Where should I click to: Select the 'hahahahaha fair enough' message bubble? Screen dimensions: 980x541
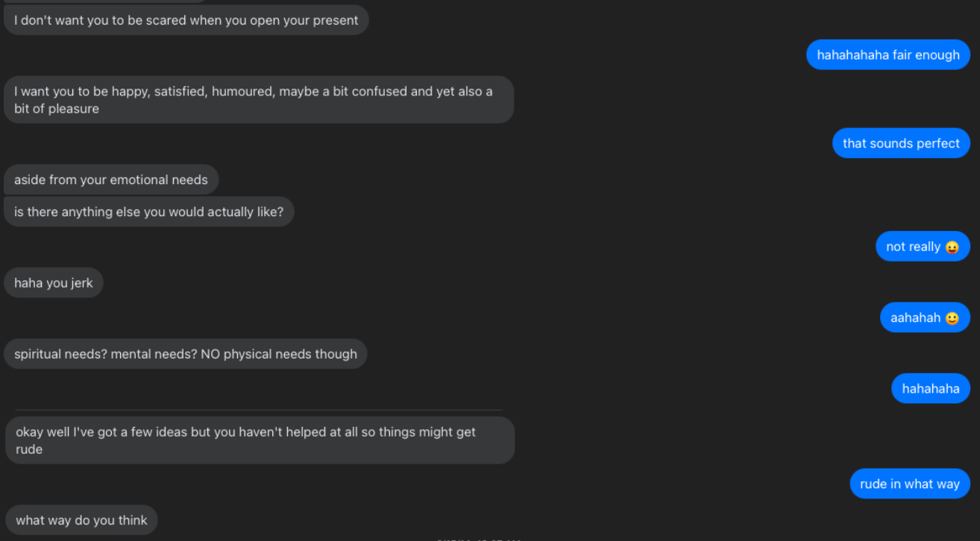click(x=888, y=54)
